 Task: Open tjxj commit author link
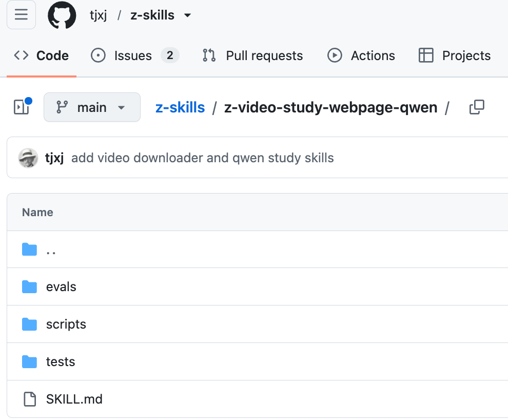(x=54, y=158)
